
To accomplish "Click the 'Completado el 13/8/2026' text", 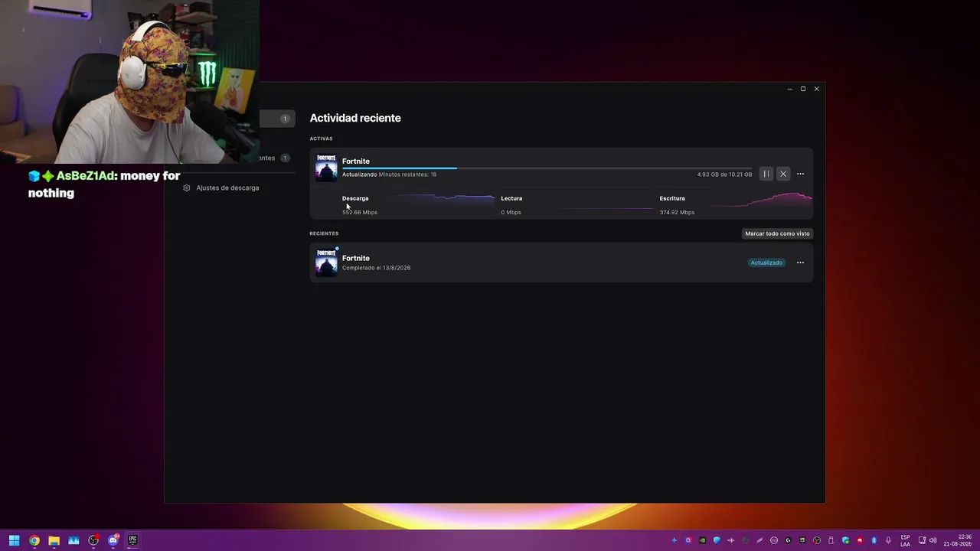I will 376,268.
